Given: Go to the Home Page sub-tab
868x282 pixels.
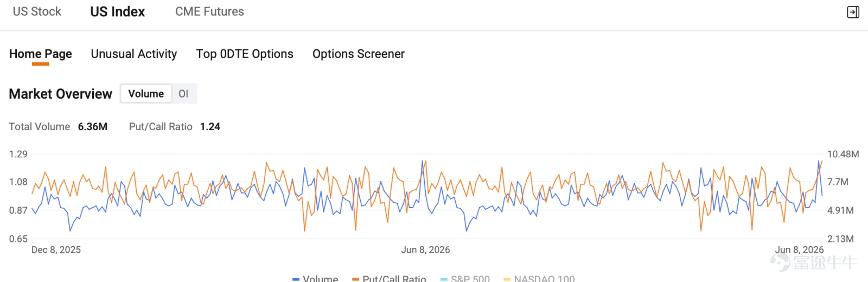Looking at the screenshot, I should tap(41, 54).
